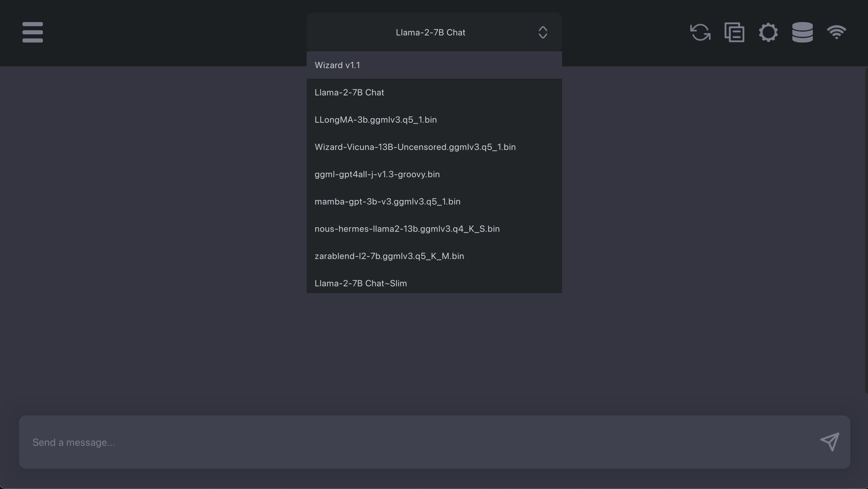Click the copy conversation icon
868x489 pixels.
734,32
